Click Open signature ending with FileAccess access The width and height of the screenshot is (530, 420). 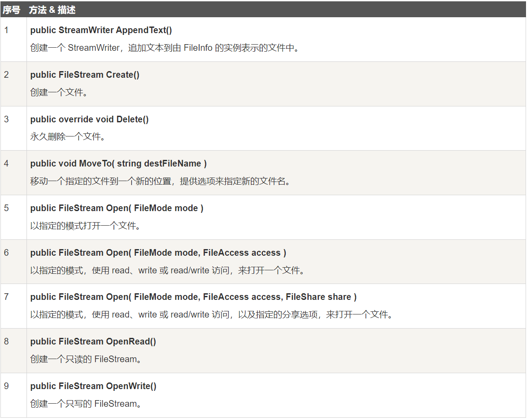158,253
